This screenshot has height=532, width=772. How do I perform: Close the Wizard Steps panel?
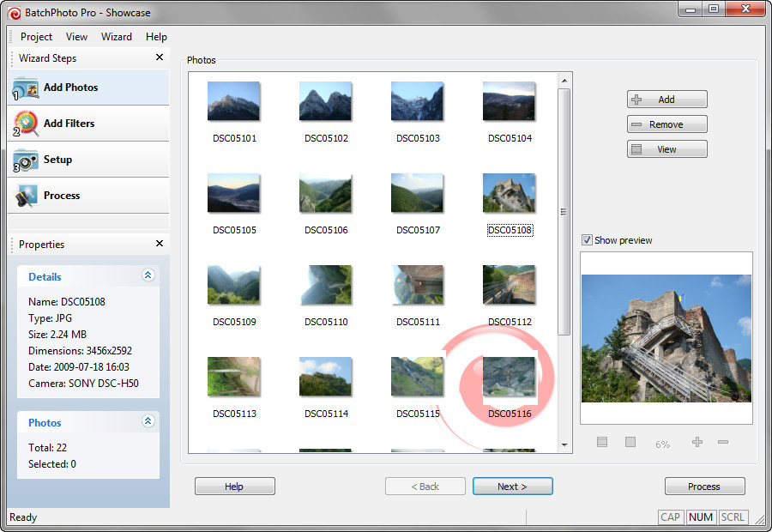(x=160, y=57)
